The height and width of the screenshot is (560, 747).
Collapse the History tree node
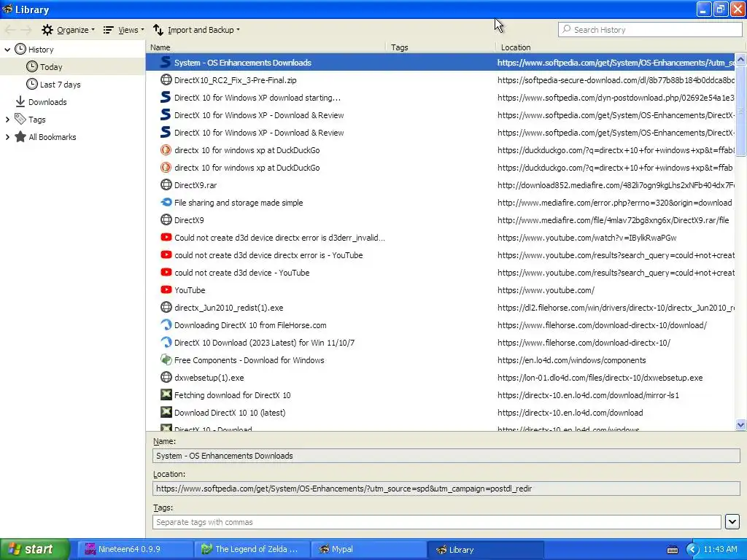pos(7,50)
